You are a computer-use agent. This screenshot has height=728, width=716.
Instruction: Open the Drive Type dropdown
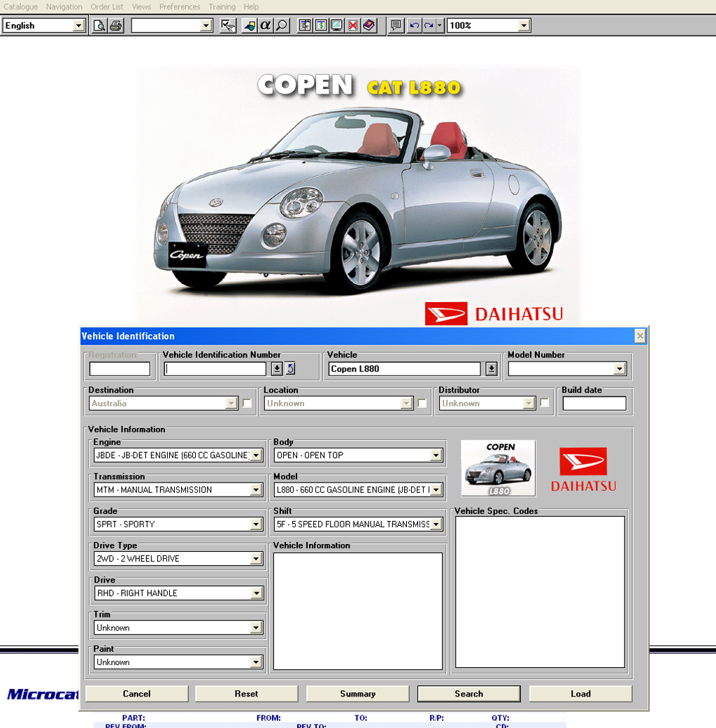(257, 559)
